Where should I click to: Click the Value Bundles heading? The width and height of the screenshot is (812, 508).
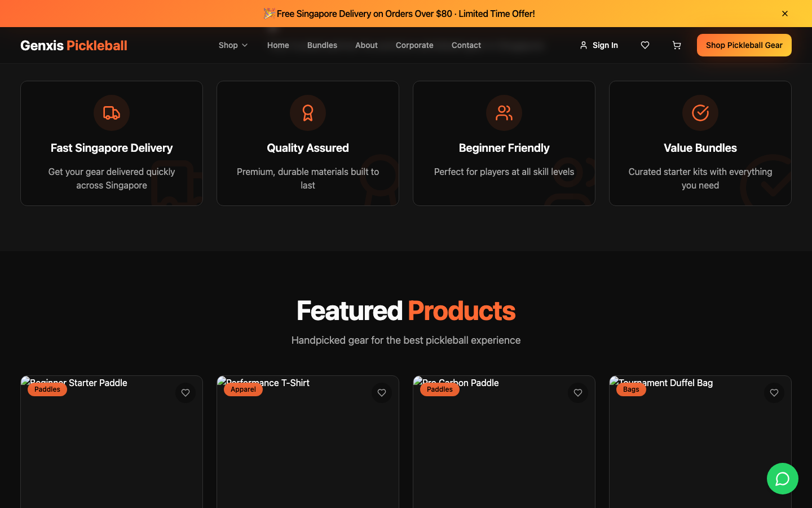pyautogui.click(x=700, y=148)
